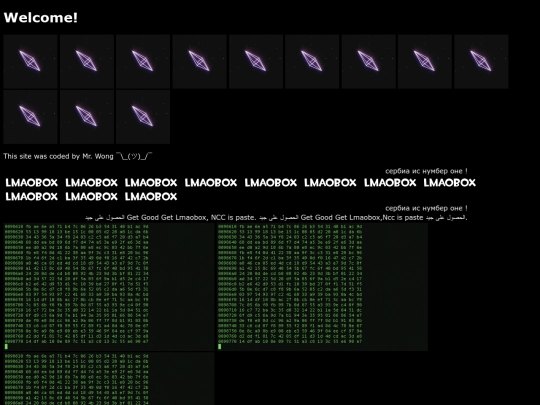
Task: Click ninth crystal image in top row
Action: point(481,61)
